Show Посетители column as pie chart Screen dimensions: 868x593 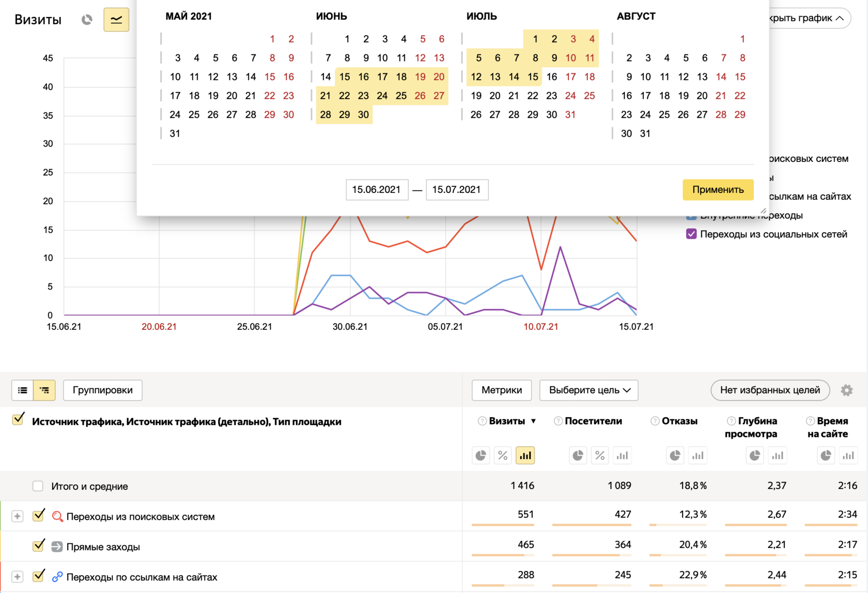pos(578,455)
